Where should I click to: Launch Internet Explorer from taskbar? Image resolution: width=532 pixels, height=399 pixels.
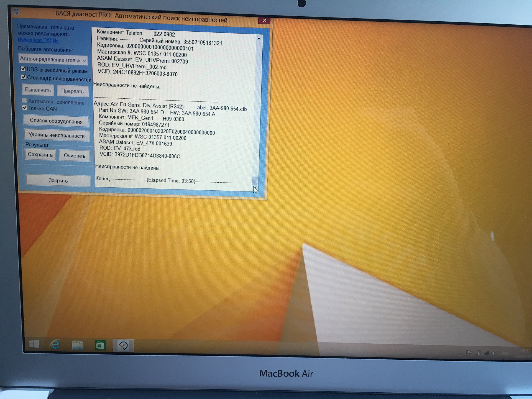click(55, 344)
